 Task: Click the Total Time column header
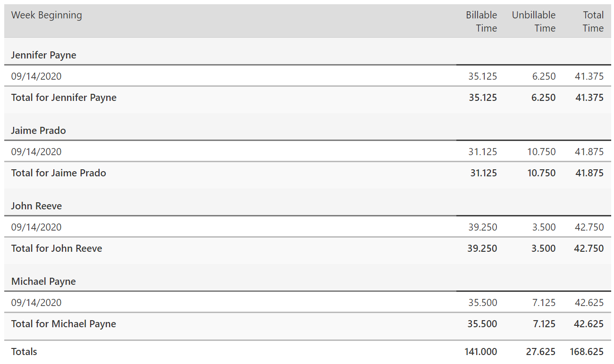pyautogui.click(x=593, y=22)
